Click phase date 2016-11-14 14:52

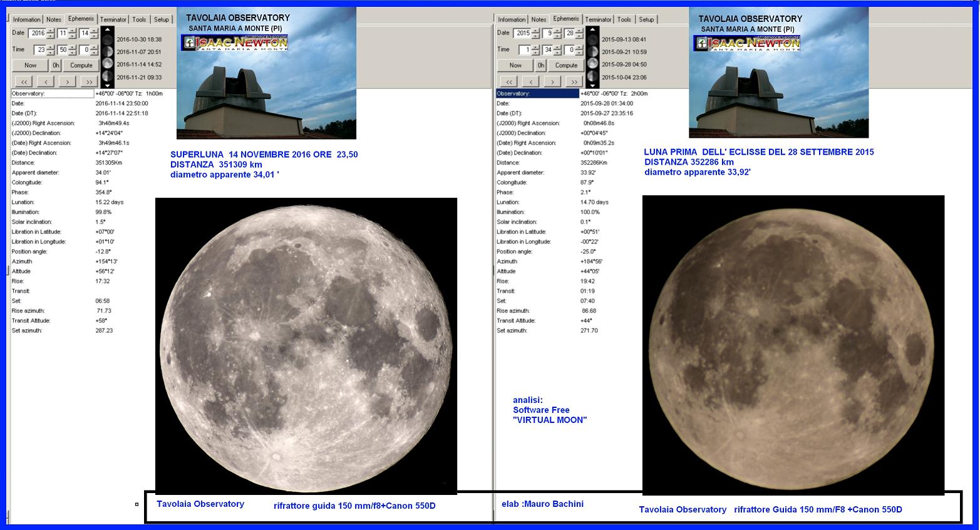(x=139, y=64)
